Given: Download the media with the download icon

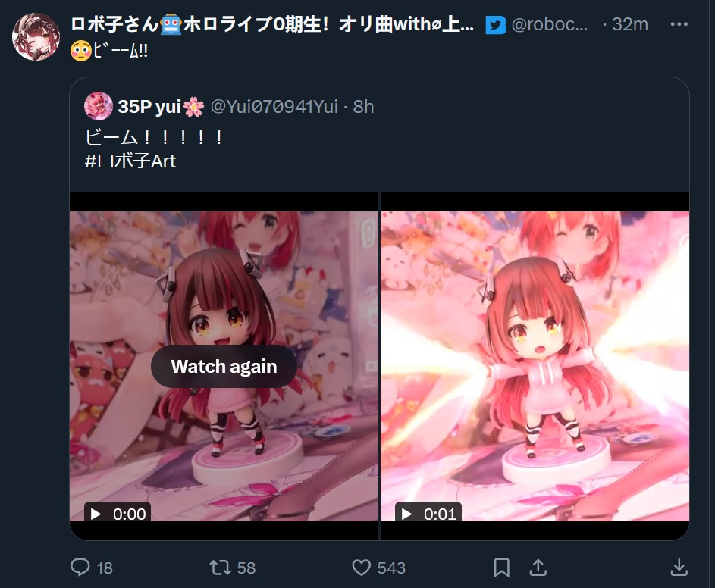Looking at the screenshot, I should [679, 568].
